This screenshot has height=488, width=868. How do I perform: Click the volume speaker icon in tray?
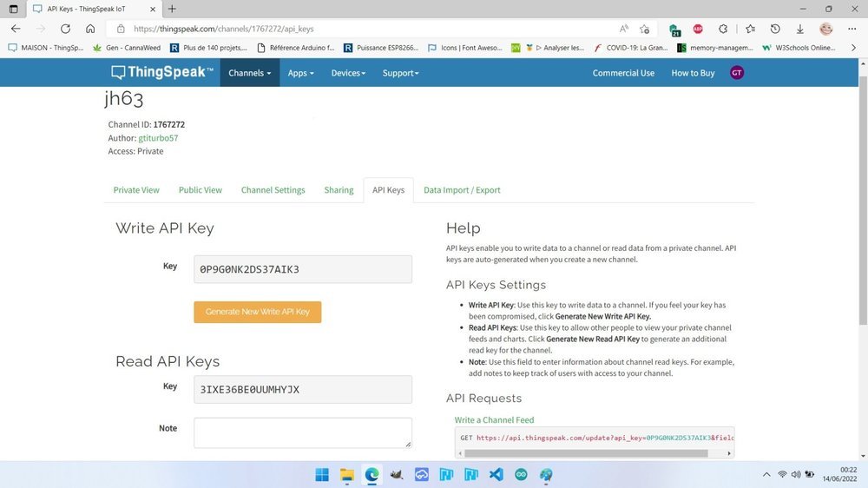click(796, 475)
